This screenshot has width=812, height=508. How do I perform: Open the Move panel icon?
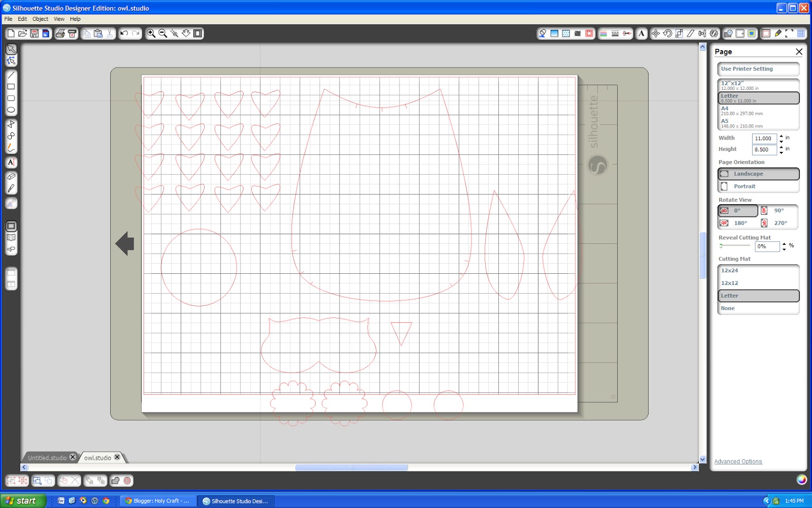[656, 34]
